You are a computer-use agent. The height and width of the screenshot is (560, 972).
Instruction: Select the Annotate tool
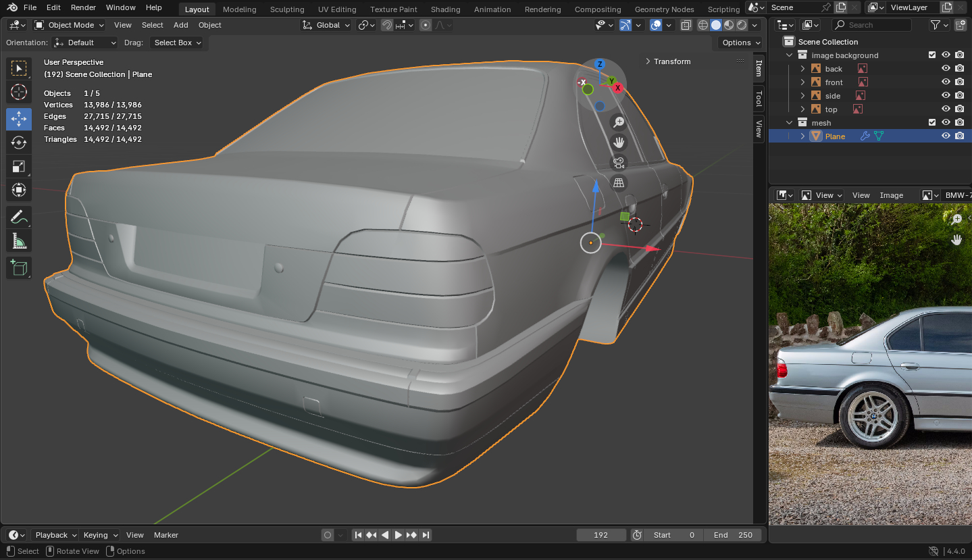tap(19, 217)
